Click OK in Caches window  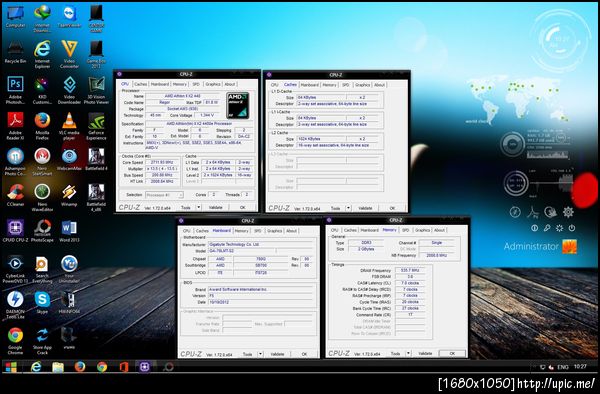tap(392, 208)
